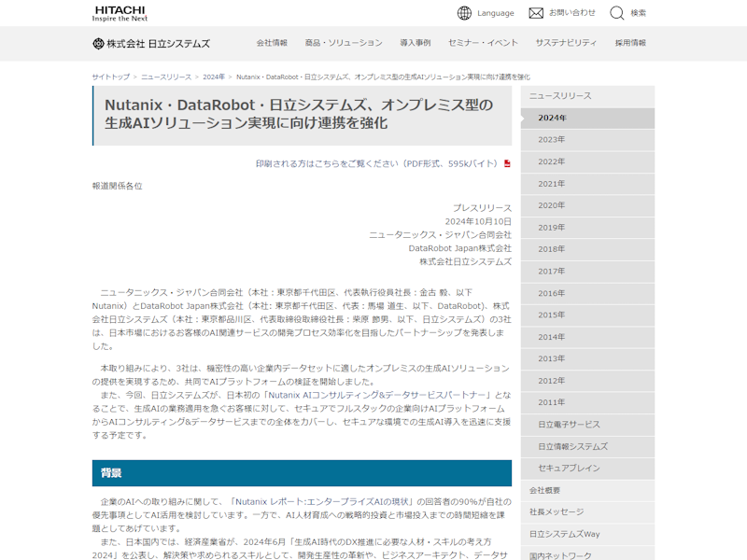Viewport: 747px width, 560px height.
Task: Select 2023年 in the sidebar
Action: point(551,140)
